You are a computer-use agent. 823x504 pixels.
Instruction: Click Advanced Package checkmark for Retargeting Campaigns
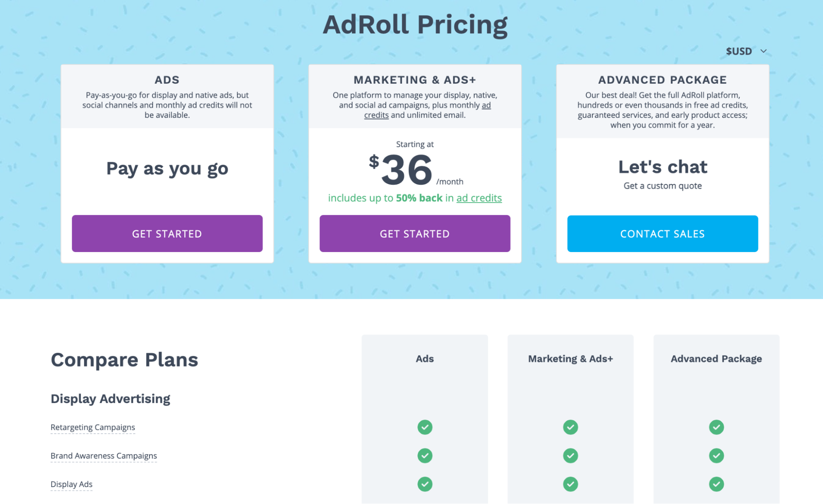pos(716,427)
